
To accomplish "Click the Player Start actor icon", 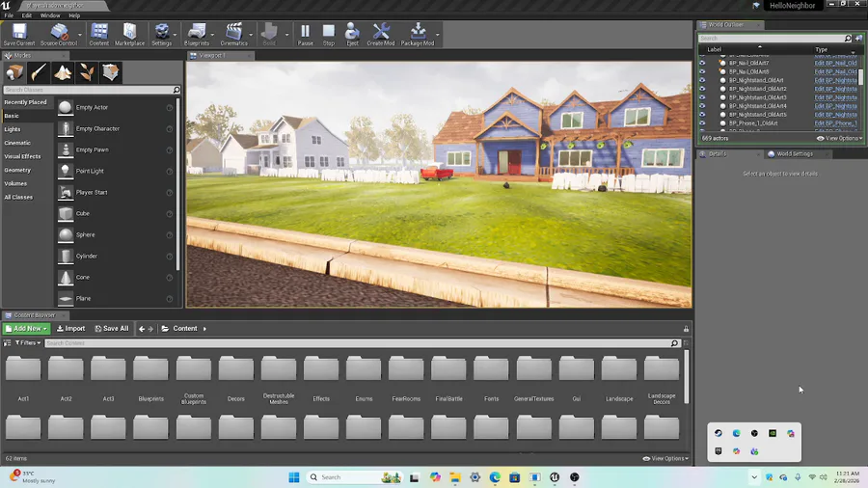I will click(x=66, y=192).
